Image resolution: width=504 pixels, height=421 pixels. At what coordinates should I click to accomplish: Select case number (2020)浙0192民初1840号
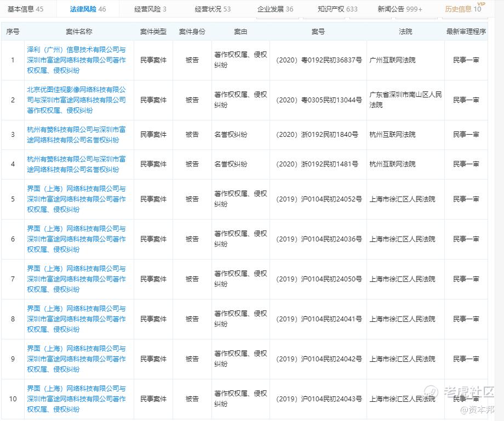(x=317, y=135)
